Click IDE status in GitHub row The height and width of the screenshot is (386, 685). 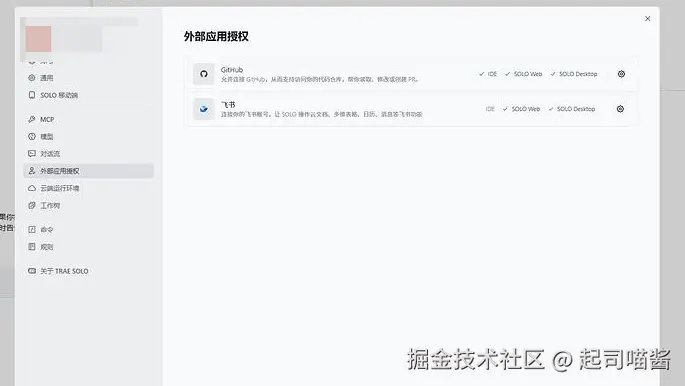488,74
